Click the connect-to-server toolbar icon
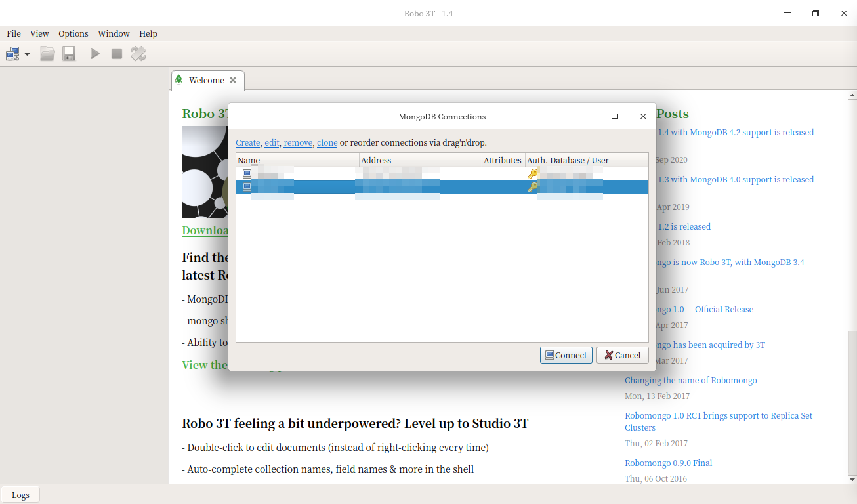 click(12, 54)
